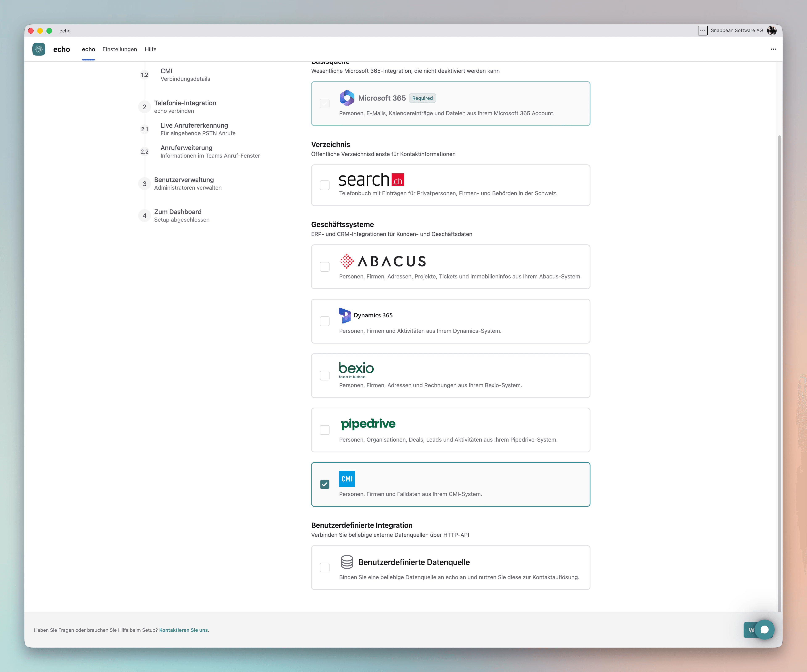This screenshot has height=672, width=807.
Task: Click the echo wordmark beside the logo
Action: [x=62, y=49]
